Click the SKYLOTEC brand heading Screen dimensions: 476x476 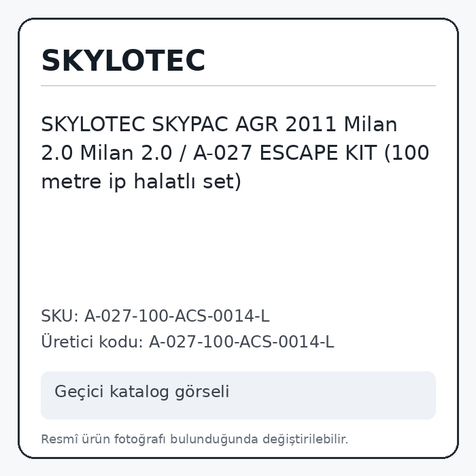123,61
